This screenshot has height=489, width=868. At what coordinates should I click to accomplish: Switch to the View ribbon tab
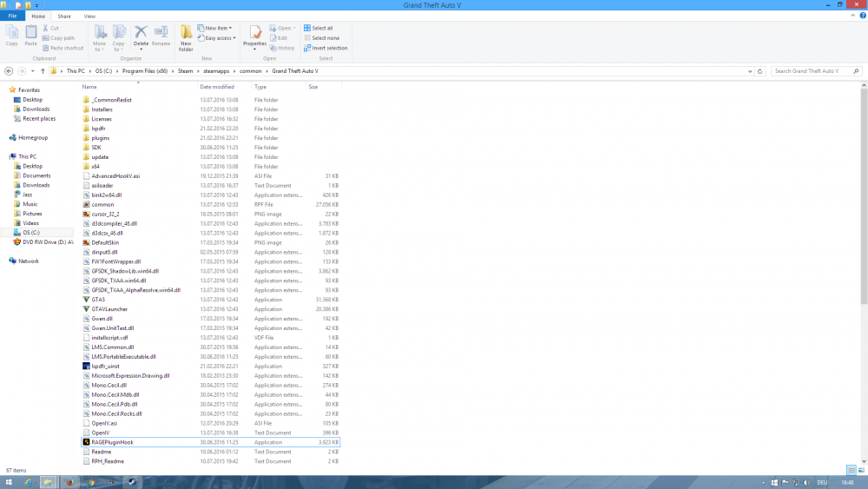coord(89,16)
